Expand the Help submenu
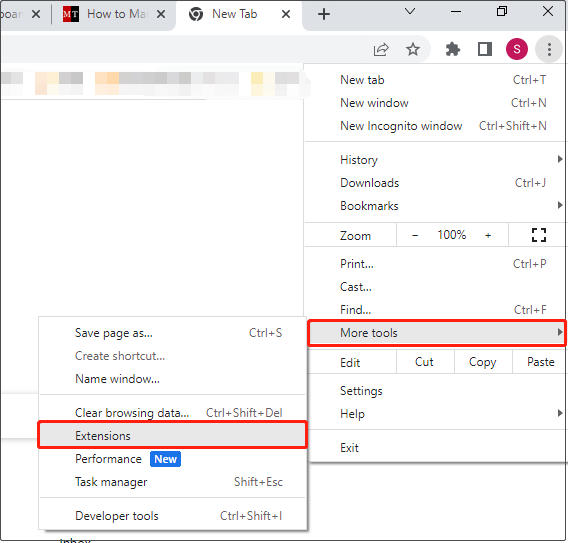This screenshot has width=568, height=543. [435, 414]
